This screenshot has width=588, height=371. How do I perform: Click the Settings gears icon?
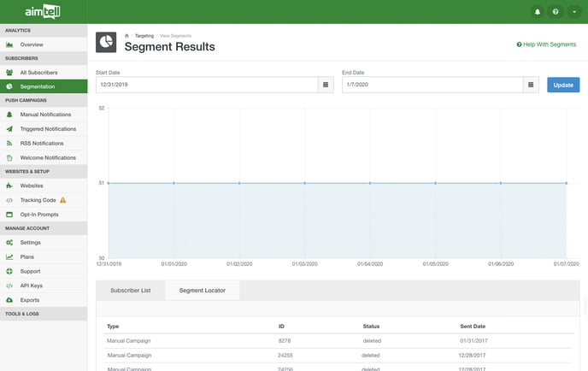click(x=9, y=243)
